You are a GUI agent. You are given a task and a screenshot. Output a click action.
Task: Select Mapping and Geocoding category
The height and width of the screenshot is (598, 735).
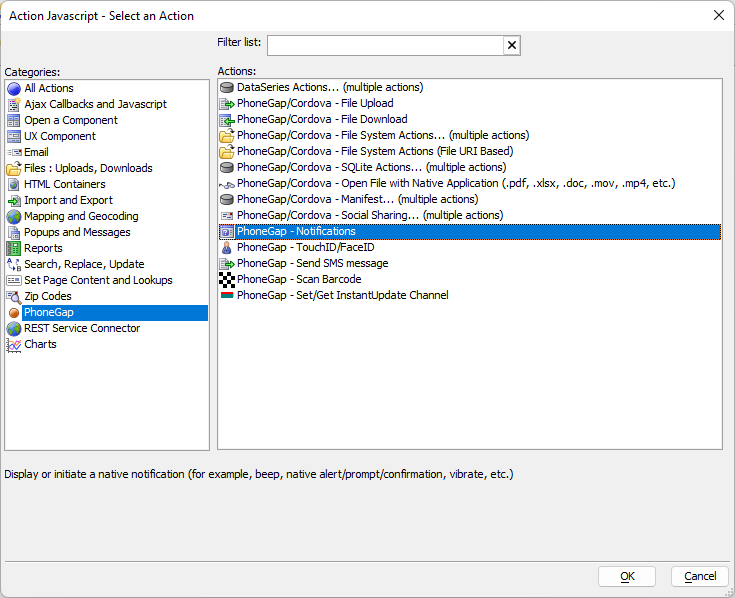pos(81,216)
